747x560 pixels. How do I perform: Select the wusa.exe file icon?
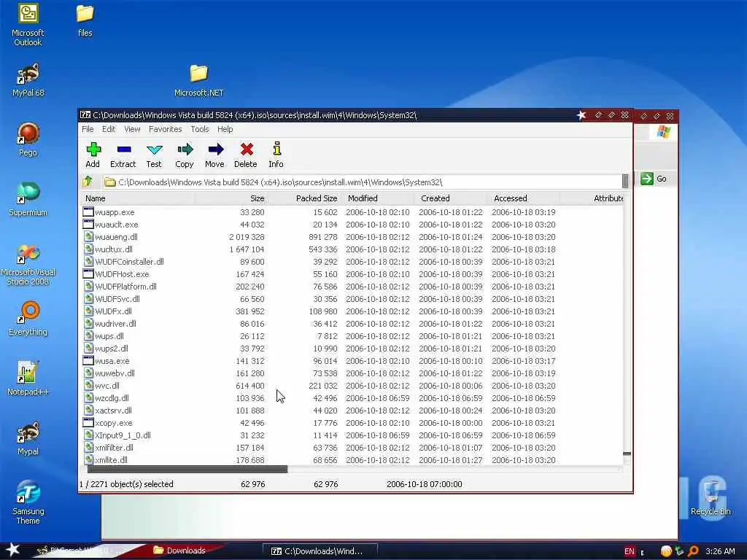(x=88, y=361)
